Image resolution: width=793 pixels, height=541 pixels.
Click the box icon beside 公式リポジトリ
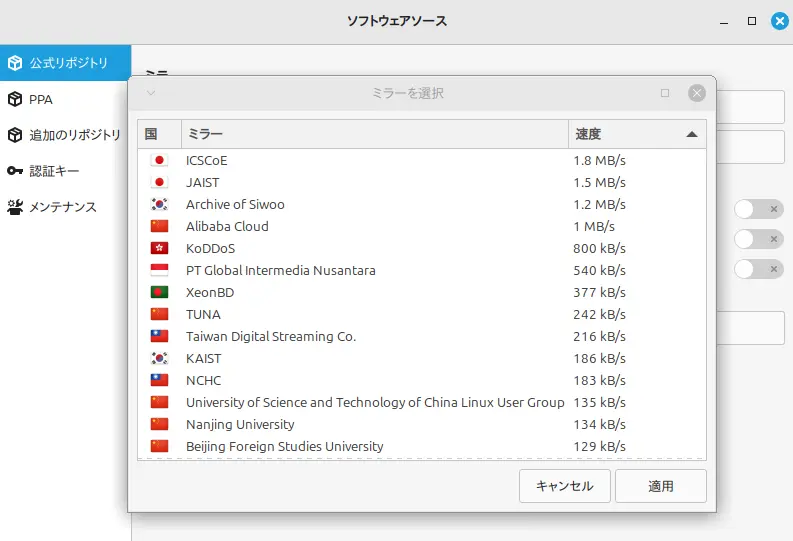15,63
